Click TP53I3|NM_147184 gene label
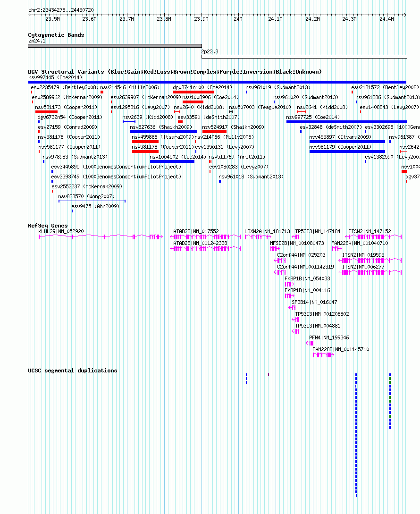The width and height of the screenshot is (420, 514). click(318, 231)
